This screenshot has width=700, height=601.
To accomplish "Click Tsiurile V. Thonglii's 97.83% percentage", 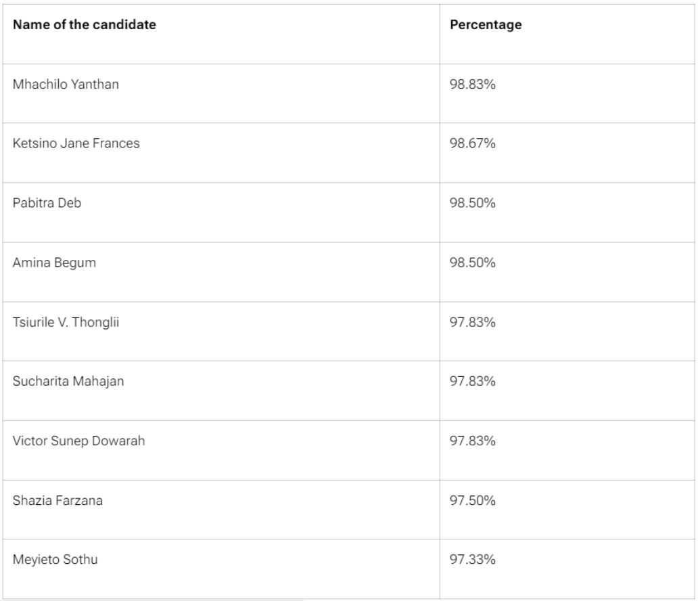I will click(x=473, y=322).
